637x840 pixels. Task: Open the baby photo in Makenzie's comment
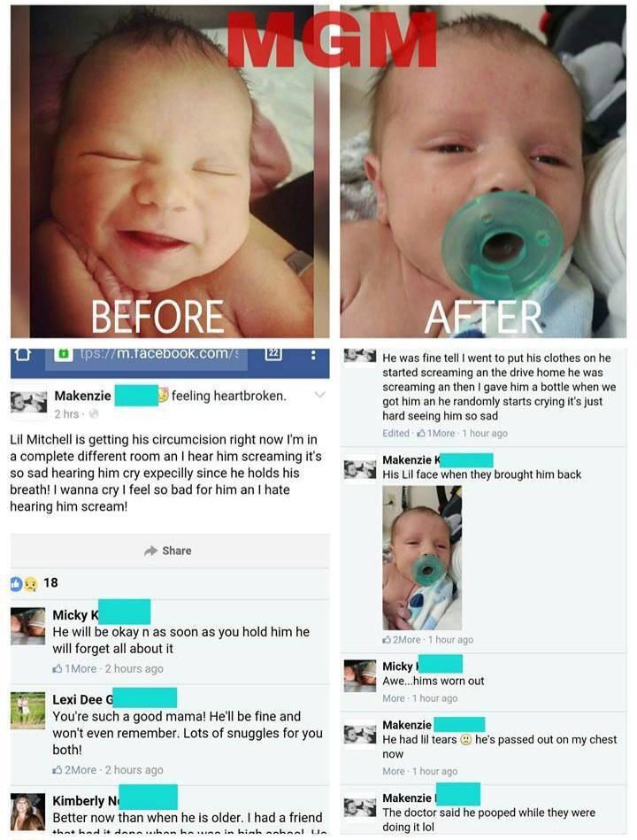(x=422, y=557)
